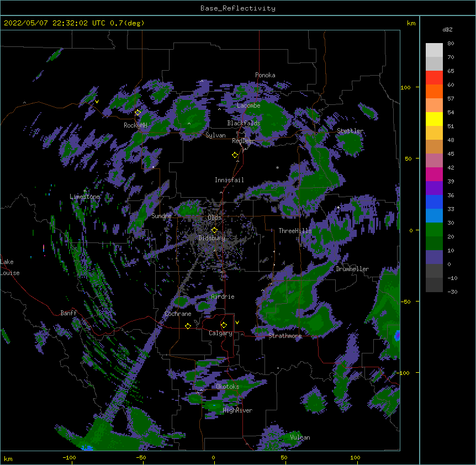This screenshot has width=476, height=465.
Task: Select the ThreeHills label
Action: (x=295, y=231)
